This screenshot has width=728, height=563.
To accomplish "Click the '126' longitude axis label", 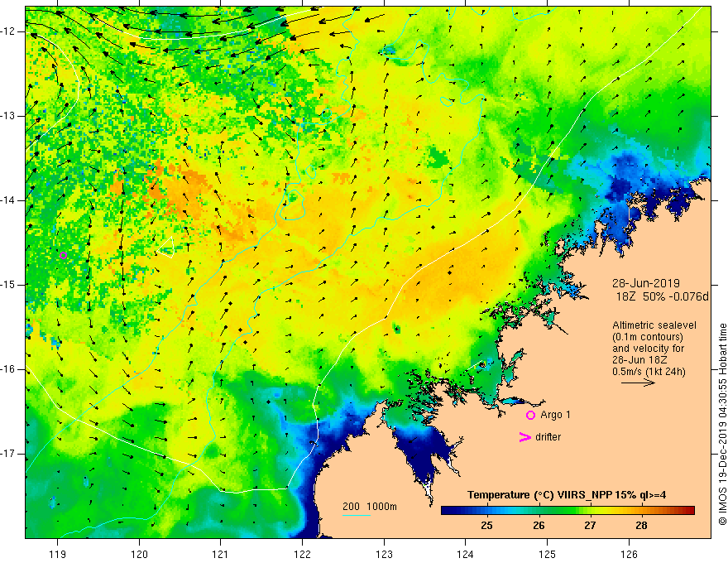I will pos(629,554).
